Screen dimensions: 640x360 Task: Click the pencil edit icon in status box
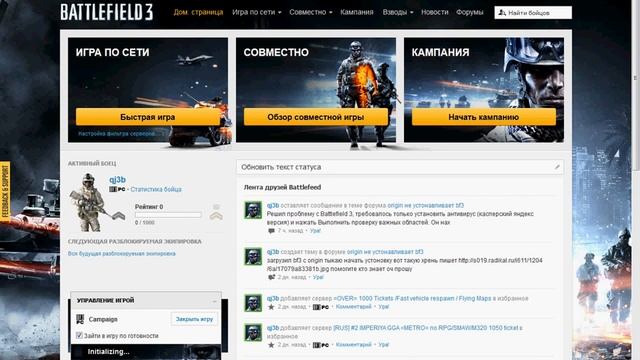point(557,167)
